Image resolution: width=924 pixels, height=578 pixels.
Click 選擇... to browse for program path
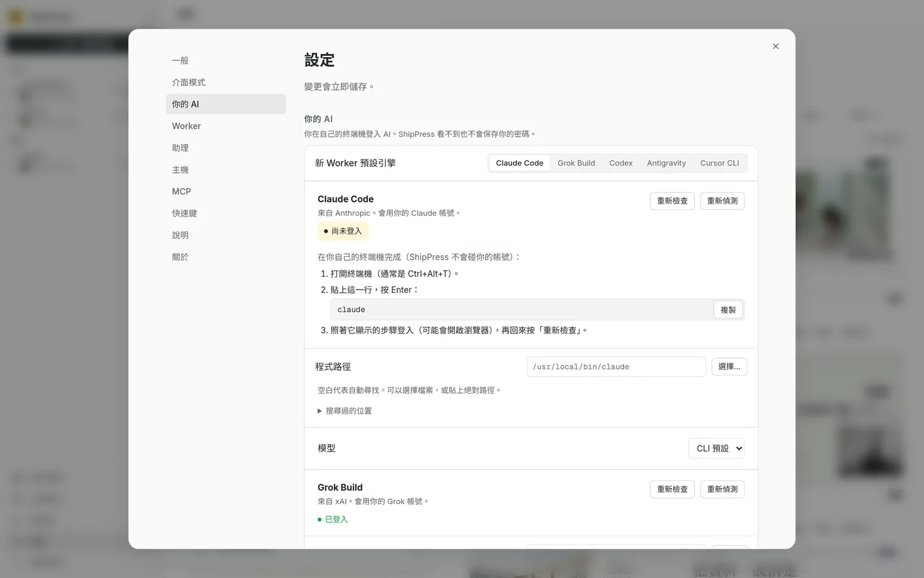pyautogui.click(x=730, y=367)
